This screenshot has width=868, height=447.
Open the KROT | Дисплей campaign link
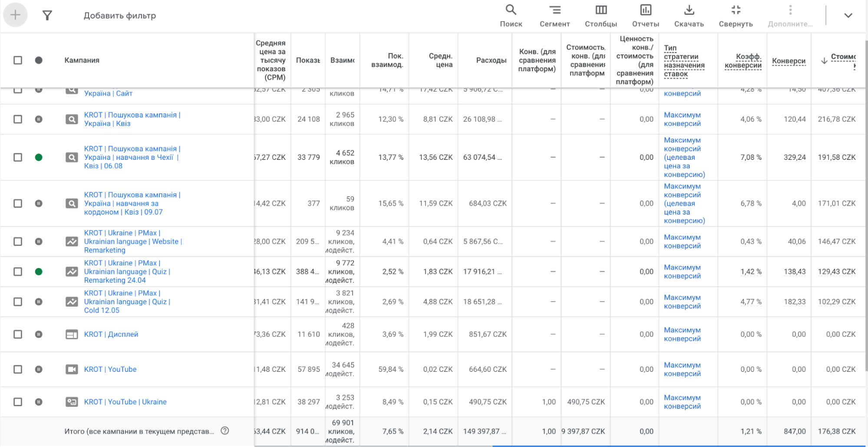111,334
